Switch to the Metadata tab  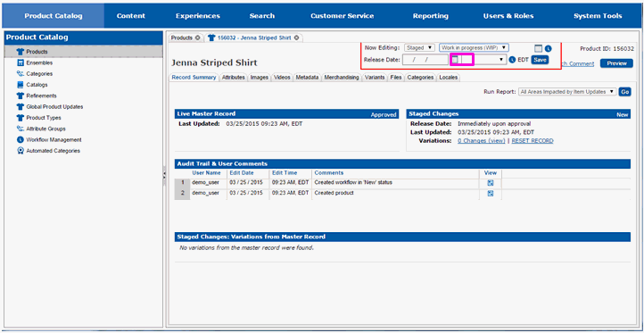click(307, 78)
